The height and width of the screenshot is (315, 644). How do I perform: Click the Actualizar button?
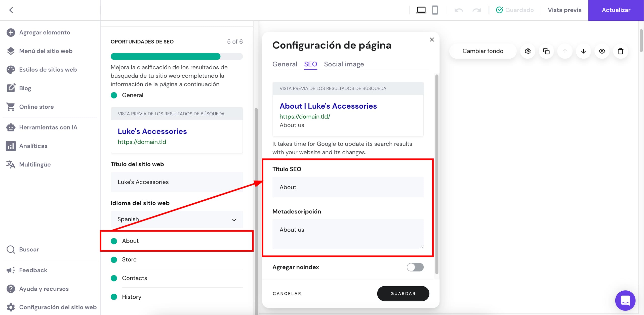coord(616,10)
